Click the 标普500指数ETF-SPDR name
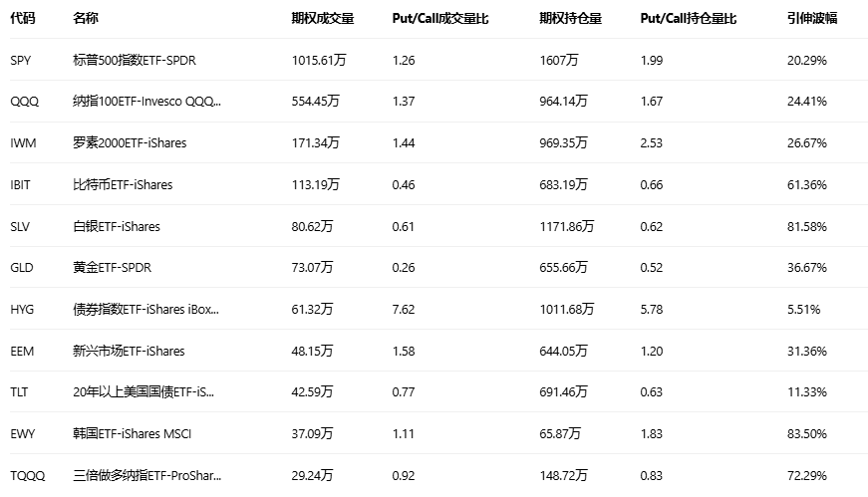This screenshot has width=868, height=497. click(135, 60)
